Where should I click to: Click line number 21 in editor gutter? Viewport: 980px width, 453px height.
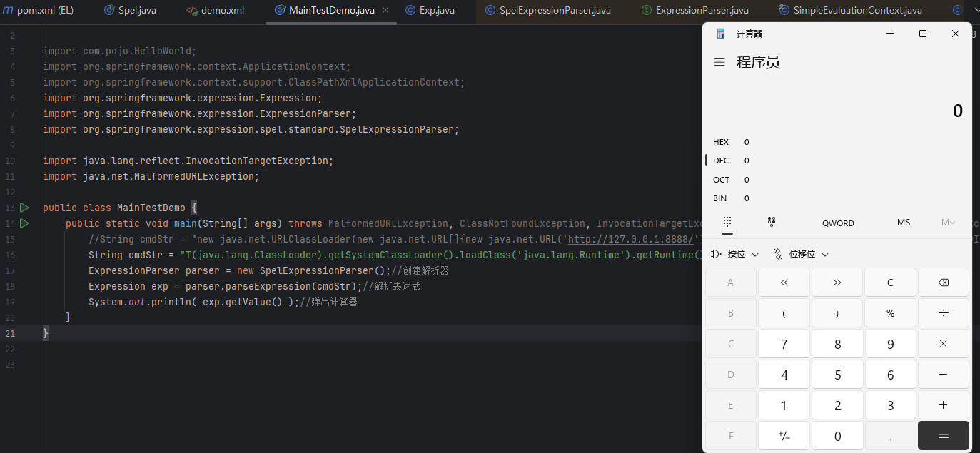pos(9,333)
